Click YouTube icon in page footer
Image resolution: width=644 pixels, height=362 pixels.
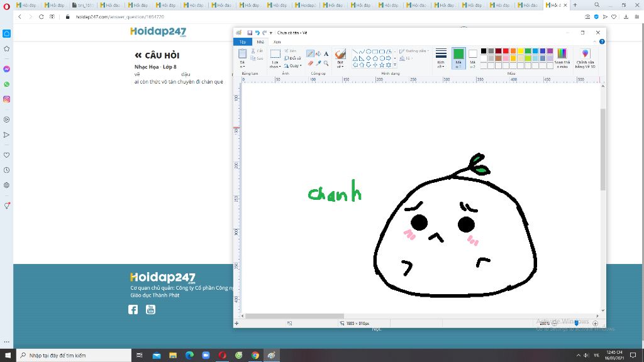[151, 309]
